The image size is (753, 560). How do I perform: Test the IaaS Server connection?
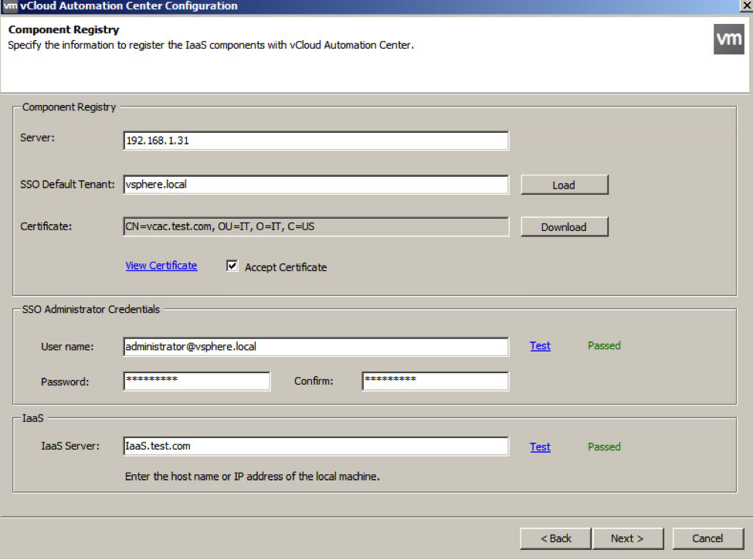coord(541,446)
